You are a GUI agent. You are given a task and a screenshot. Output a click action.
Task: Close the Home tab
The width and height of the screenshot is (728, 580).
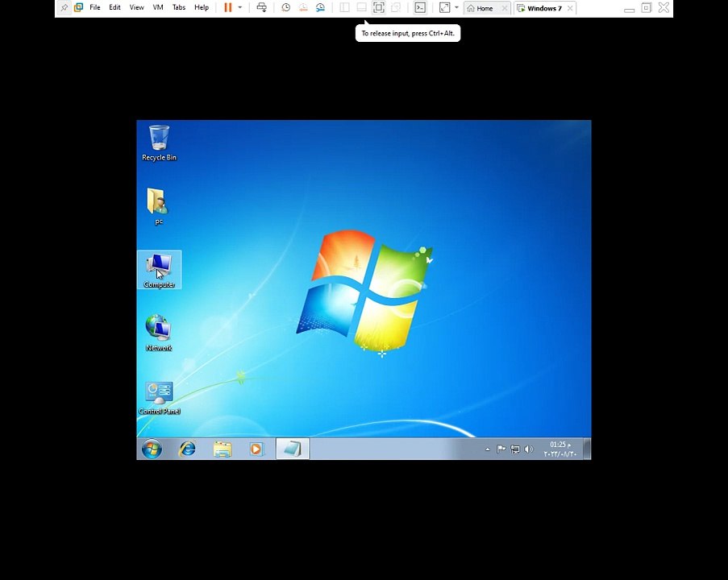coord(505,8)
